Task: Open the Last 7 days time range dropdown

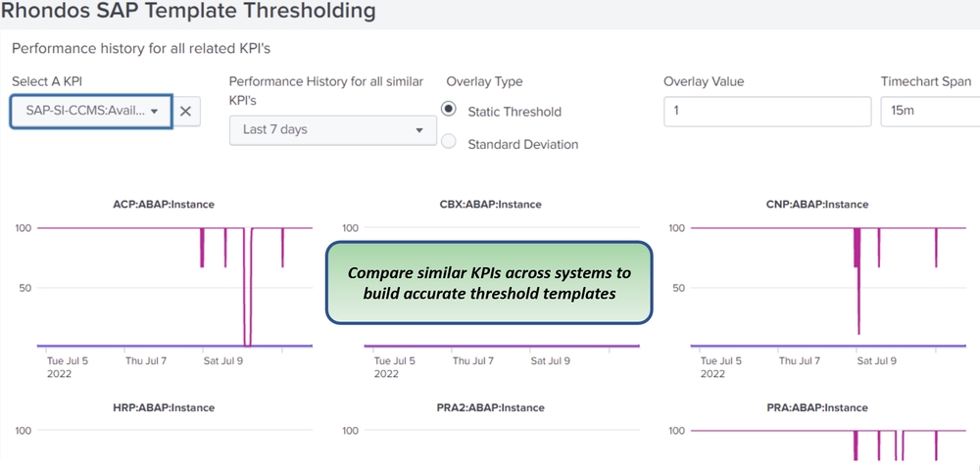Action: click(332, 130)
